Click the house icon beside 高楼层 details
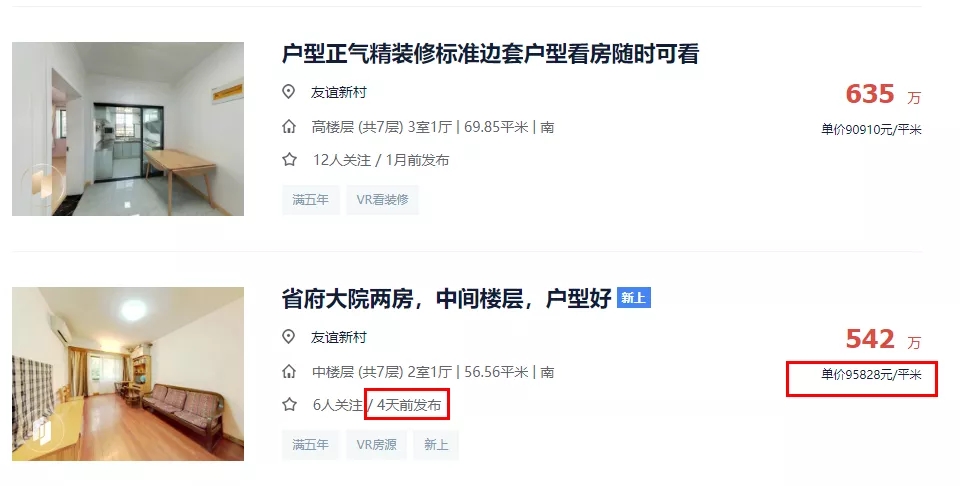The width and height of the screenshot is (960, 486). pyautogui.click(x=289, y=127)
